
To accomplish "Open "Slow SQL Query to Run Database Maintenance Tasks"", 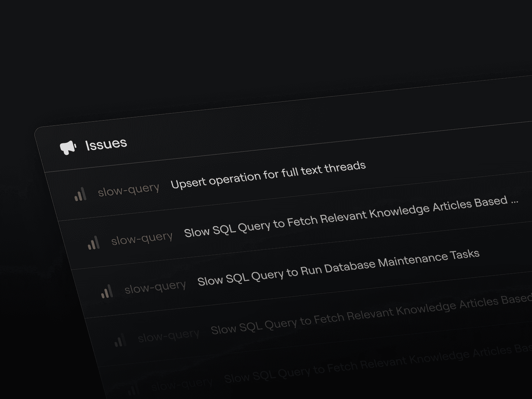I will pyautogui.click(x=338, y=267).
